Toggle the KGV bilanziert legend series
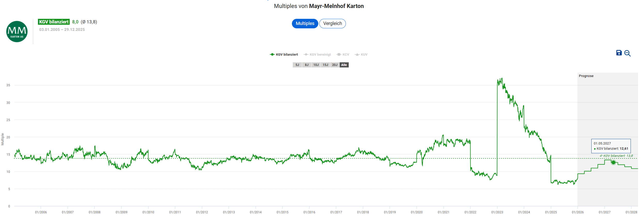Viewport: 644px width, 220px height. 284,55
